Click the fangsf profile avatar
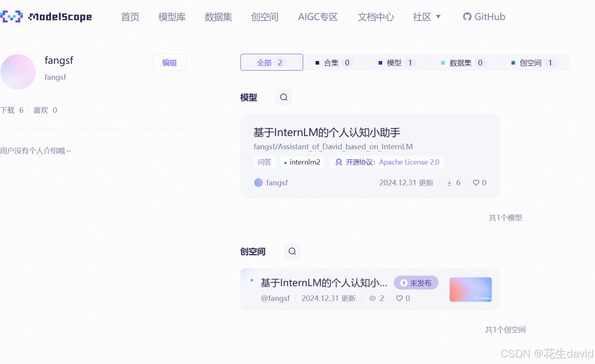 [18, 72]
